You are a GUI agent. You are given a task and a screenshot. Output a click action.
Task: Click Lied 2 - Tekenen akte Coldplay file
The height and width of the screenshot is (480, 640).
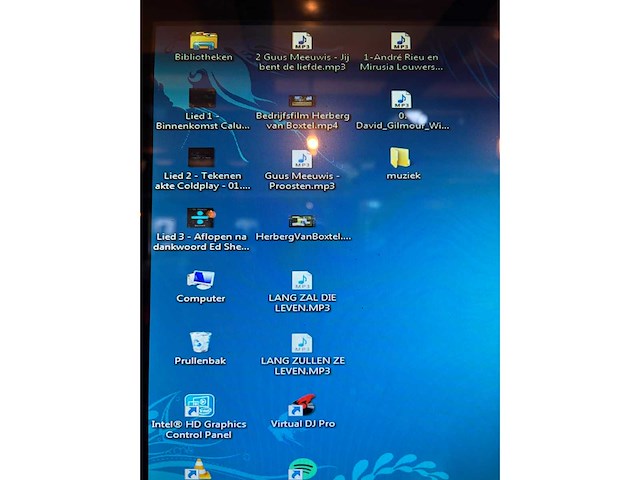coord(201,157)
